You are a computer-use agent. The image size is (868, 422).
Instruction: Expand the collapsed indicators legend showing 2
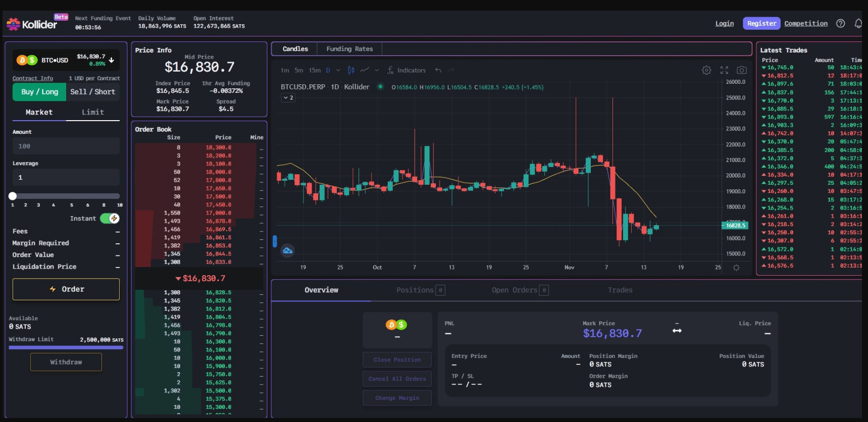tap(288, 97)
